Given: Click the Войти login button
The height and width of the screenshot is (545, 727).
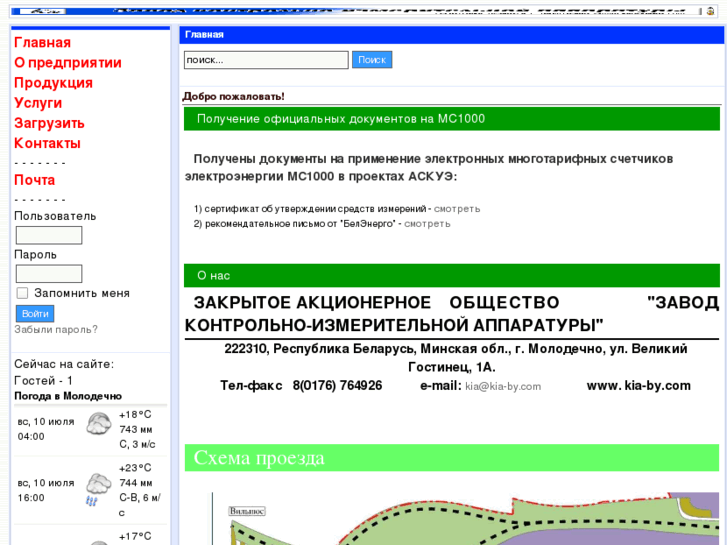Looking at the screenshot, I should click(35, 314).
